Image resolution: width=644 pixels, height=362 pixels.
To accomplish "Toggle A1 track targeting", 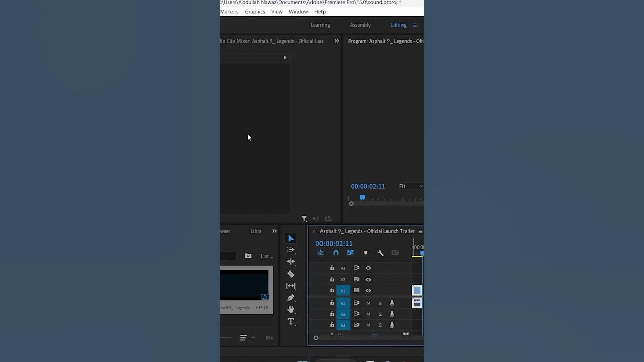I will 343,303.
